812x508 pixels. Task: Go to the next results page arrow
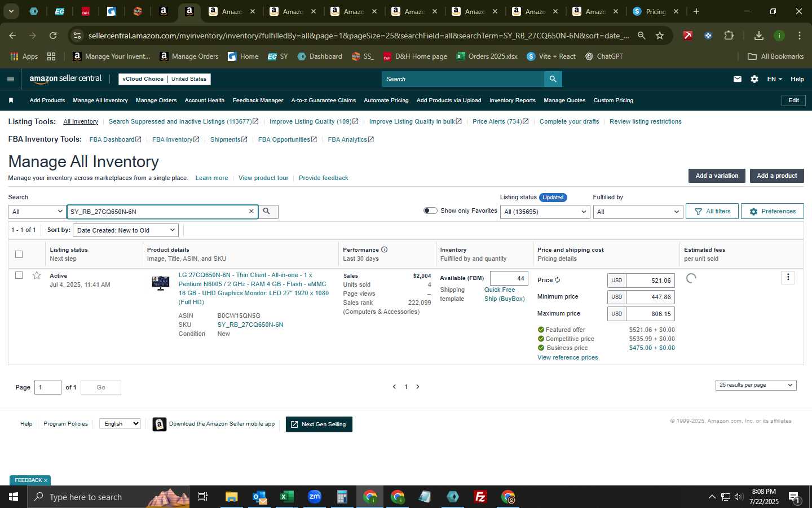point(418,387)
